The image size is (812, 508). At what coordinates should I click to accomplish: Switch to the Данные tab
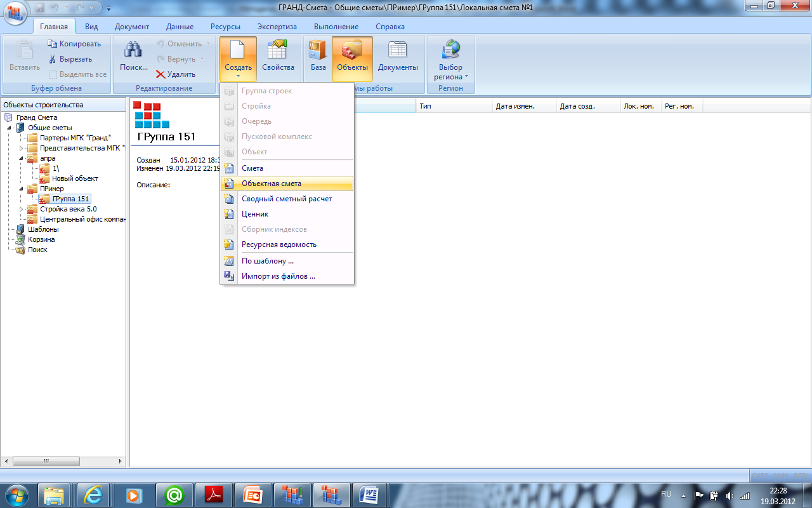click(x=180, y=27)
